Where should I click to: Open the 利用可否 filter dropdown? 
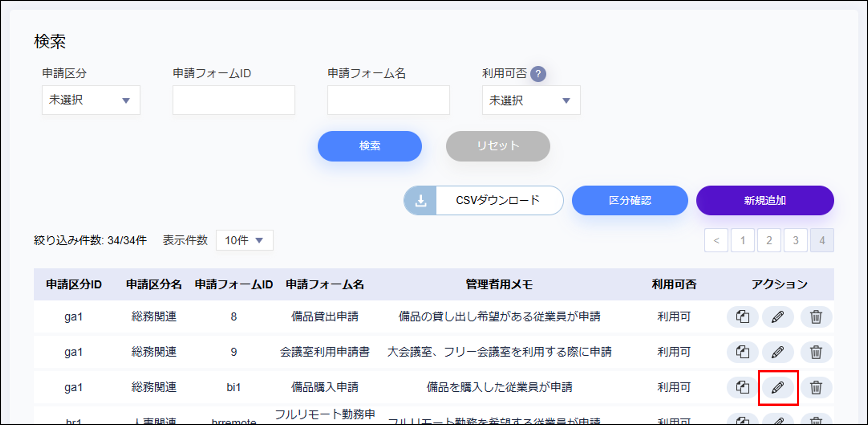(531, 100)
